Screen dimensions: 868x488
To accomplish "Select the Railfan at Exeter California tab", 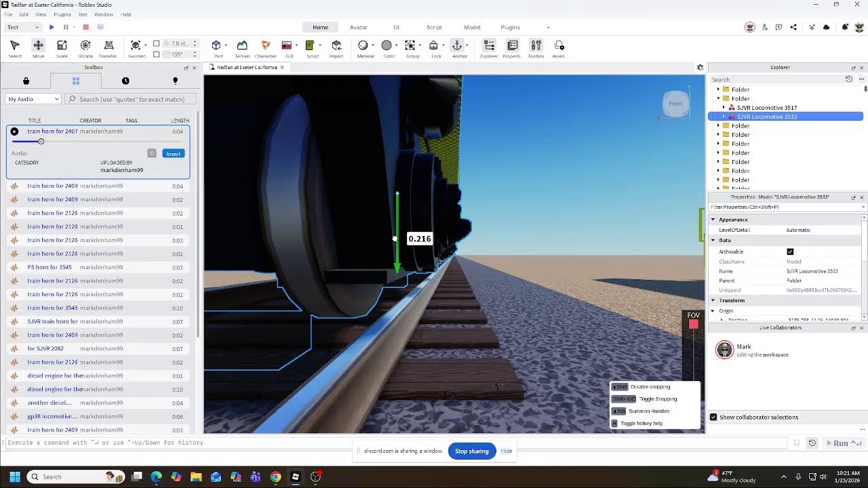I will click(247, 67).
